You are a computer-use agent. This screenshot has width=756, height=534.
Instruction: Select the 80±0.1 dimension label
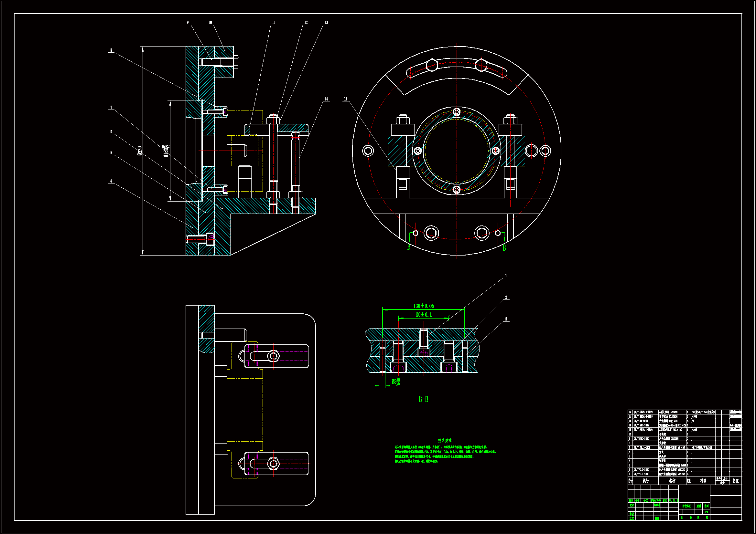point(424,315)
